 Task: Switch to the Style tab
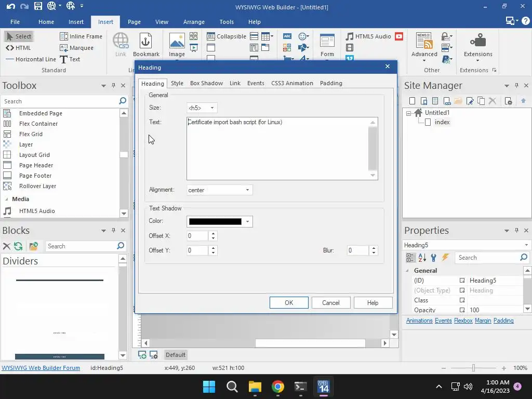(x=177, y=83)
